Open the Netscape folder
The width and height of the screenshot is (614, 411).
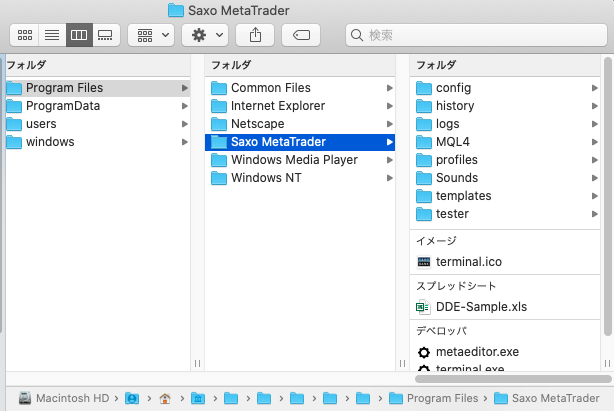pyautogui.click(x=300, y=124)
